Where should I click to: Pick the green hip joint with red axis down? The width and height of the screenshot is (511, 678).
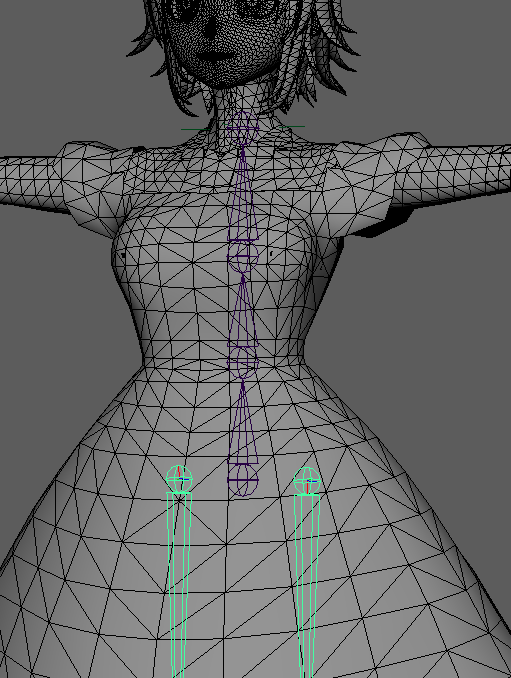(307, 480)
